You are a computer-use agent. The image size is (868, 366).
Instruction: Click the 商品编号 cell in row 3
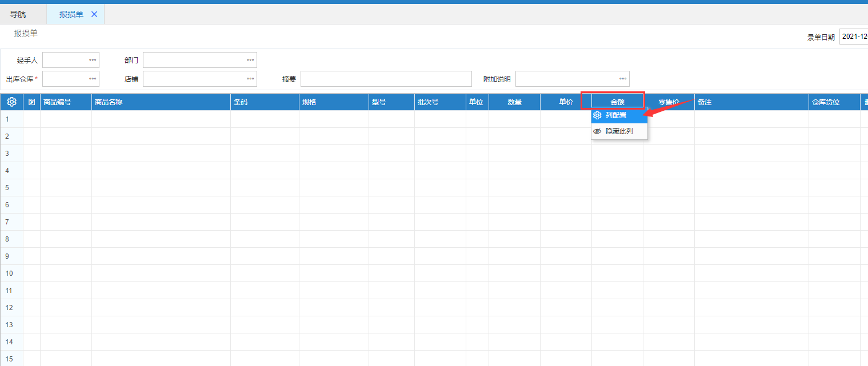pyautogui.click(x=66, y=154)
